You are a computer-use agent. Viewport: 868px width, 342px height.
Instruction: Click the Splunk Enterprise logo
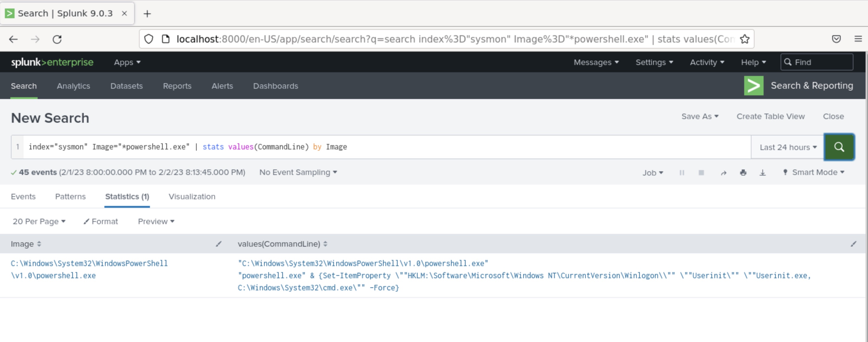(52, 62)
